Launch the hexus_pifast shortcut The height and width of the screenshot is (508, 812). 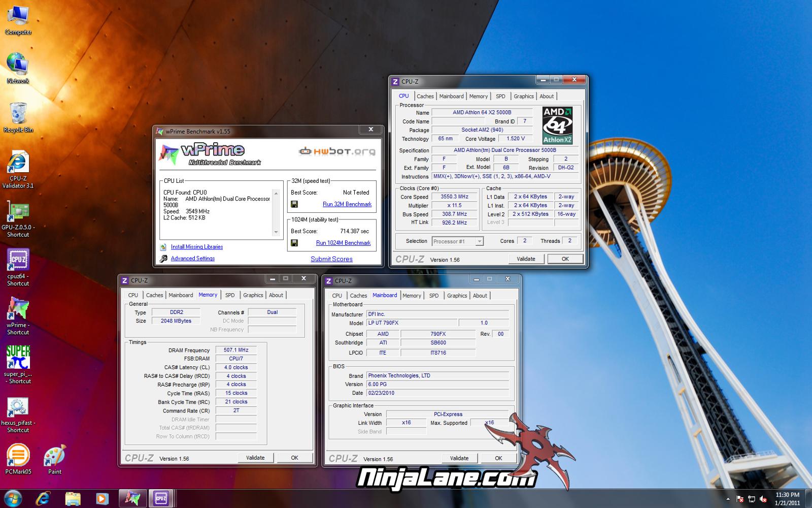(x=18, y=415)
